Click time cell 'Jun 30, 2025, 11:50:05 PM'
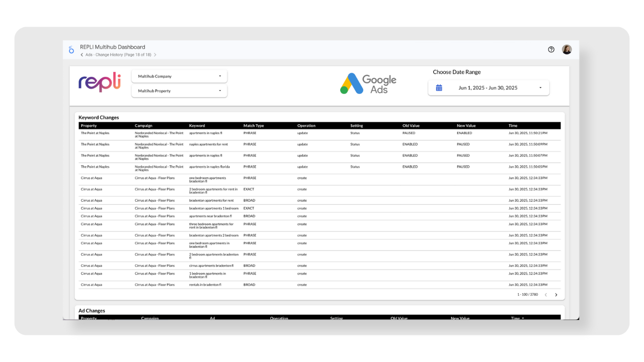 528,167
